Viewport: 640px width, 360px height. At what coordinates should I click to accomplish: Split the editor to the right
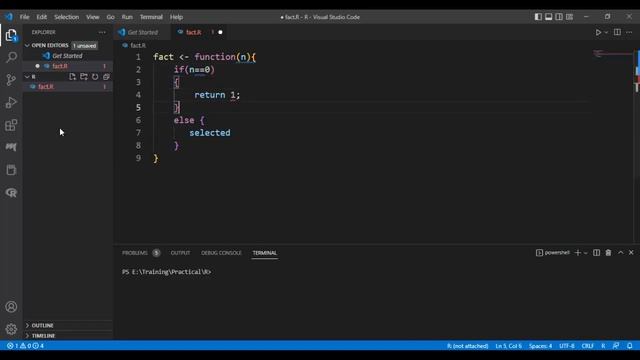click(x=617, y=32)
